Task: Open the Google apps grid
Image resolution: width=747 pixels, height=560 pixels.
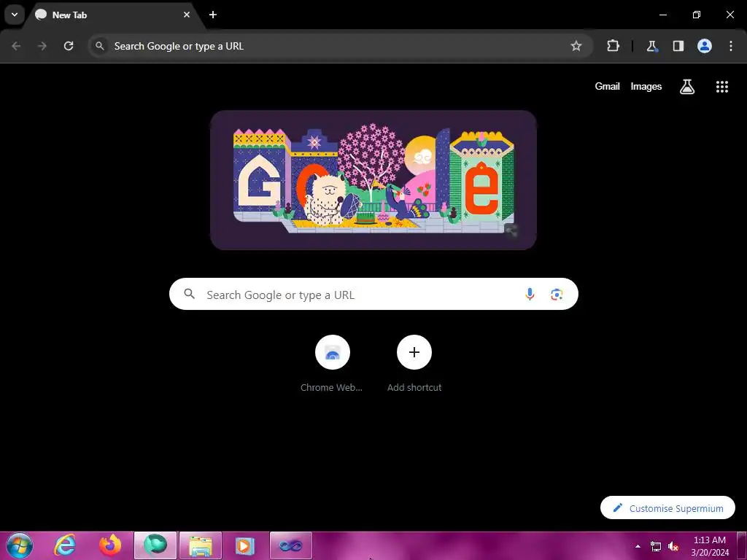Action: pyautogui.click(x=721, y=87)
